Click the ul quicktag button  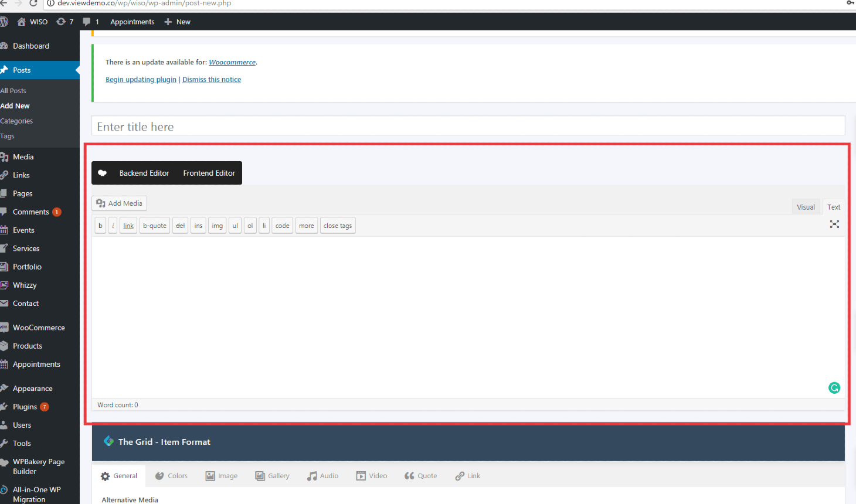pyautogui.click(x=235, y=226)
